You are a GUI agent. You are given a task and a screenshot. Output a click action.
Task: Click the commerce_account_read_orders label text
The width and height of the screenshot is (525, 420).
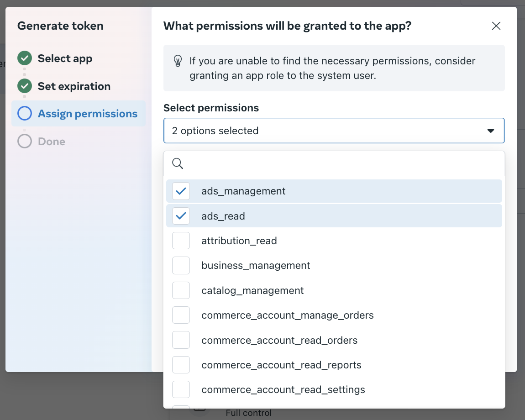[279, 340]
